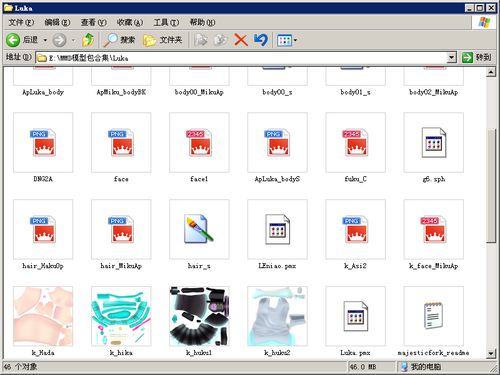
Task: Select the Luka.pmx file icon
Action: (x=355, y=316)
